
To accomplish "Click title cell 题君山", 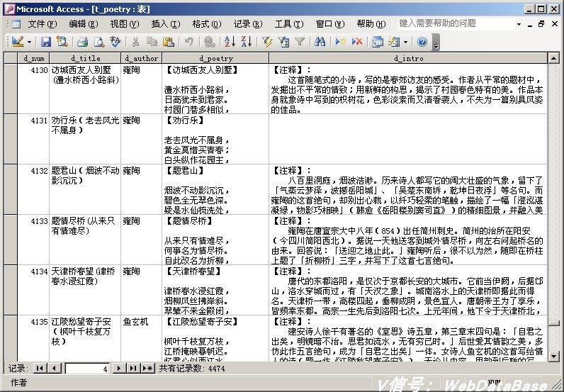I will [x=85, y=189].
